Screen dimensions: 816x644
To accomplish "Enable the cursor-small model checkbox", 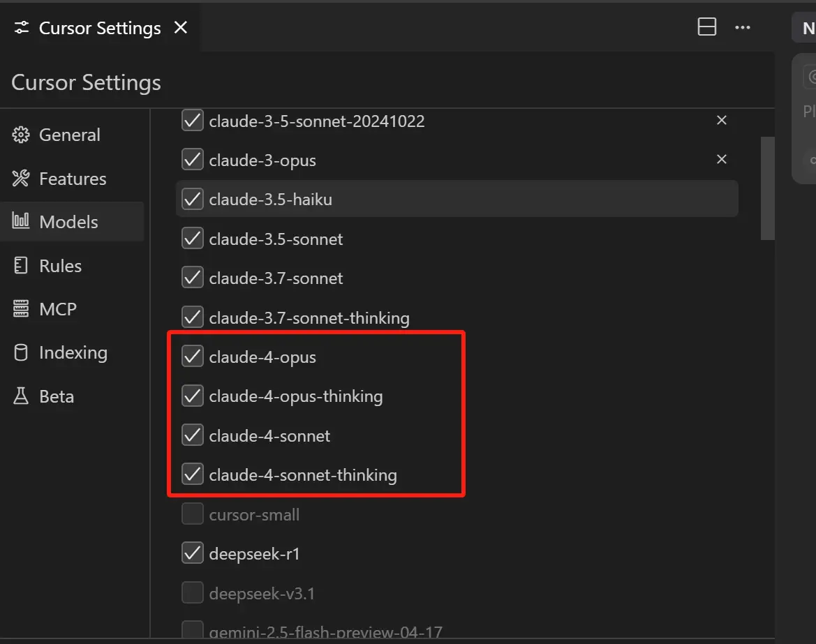I will coord(193,514).
